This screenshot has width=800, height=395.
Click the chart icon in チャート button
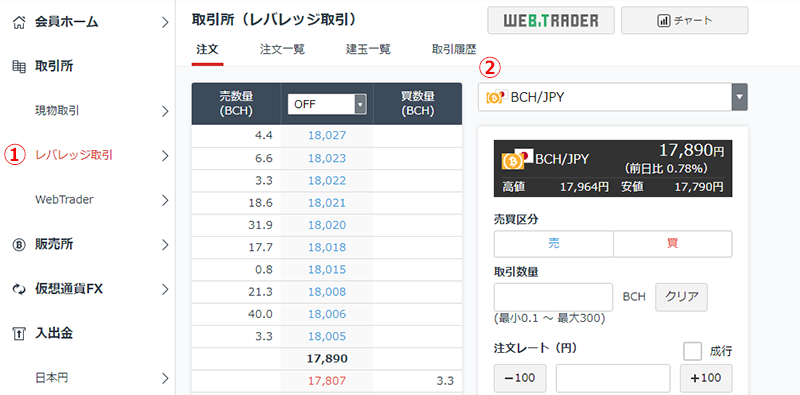tap(664, 21)
